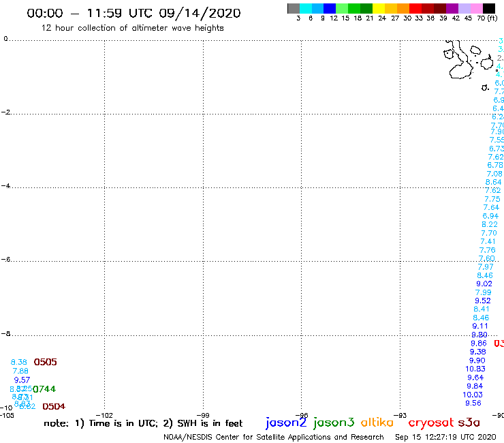
Task: Click the latitude axis label "-6"
Action: pos(5,259)
